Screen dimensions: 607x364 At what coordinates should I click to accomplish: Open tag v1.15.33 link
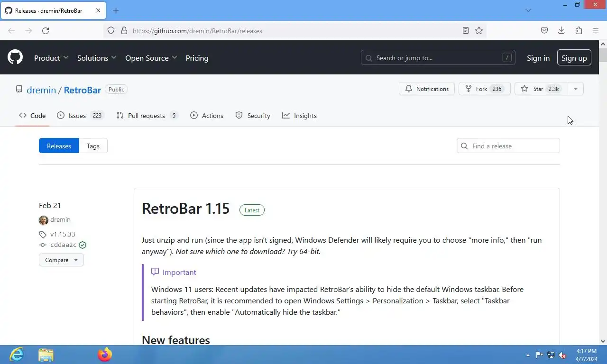tap(63, 234)
